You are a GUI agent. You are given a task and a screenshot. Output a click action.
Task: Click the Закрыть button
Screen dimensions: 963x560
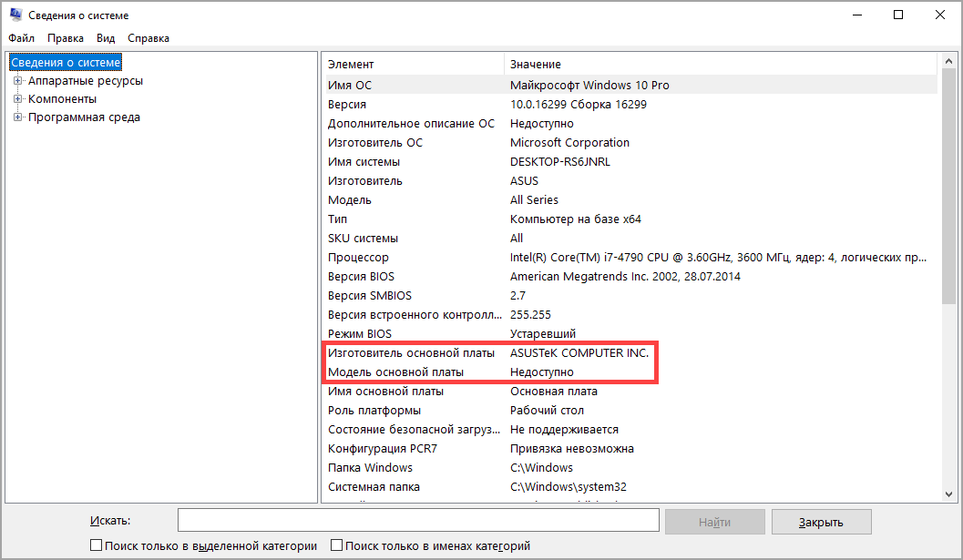(x=821, y=522)
